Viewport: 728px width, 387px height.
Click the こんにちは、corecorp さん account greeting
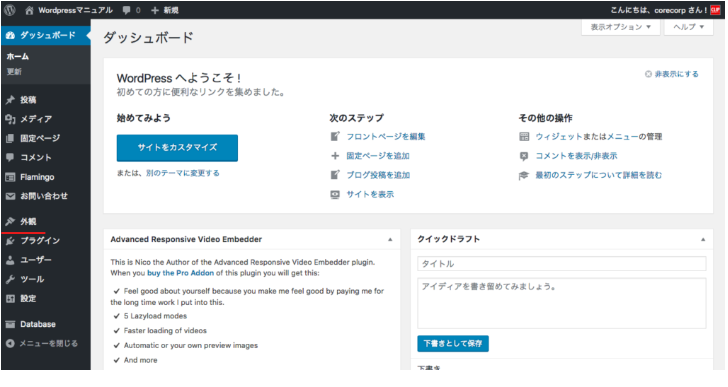click(x=659, y=10)
